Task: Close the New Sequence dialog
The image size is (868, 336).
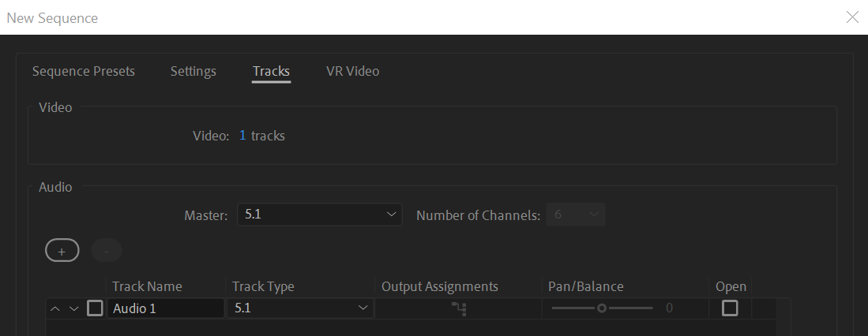Action: [852, 17]
